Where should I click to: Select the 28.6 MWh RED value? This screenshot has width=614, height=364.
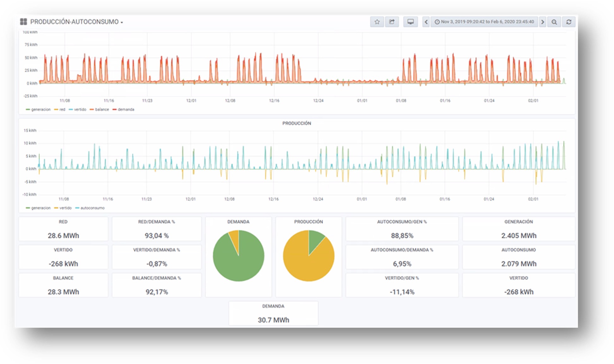tap(63, 236)
